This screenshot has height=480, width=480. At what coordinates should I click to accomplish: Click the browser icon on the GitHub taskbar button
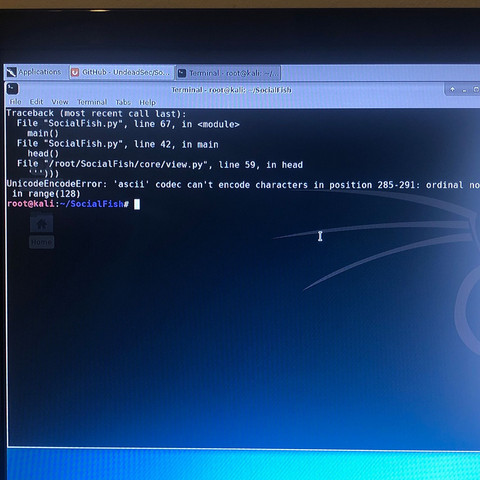click(x=75, y=72)
